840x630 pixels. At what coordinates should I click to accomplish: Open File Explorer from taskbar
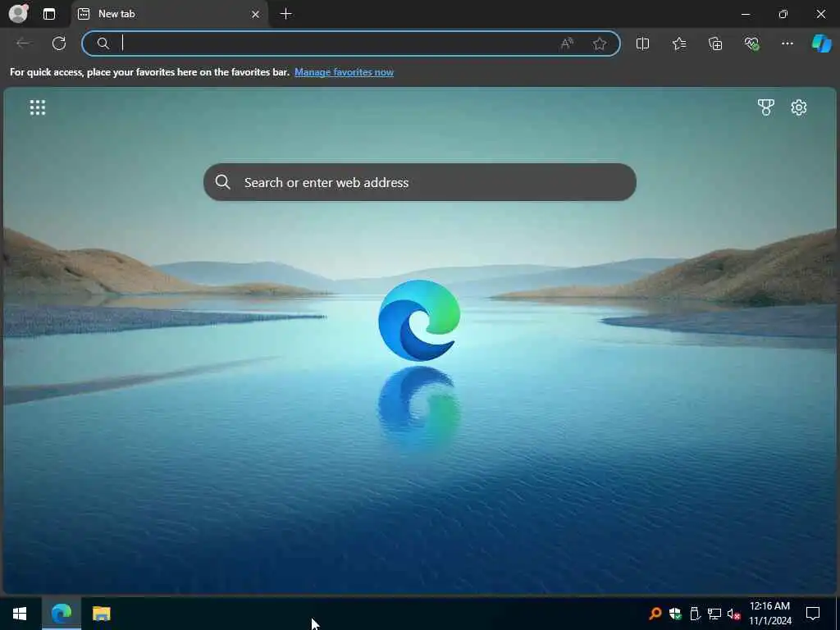[x=101, y=614]
